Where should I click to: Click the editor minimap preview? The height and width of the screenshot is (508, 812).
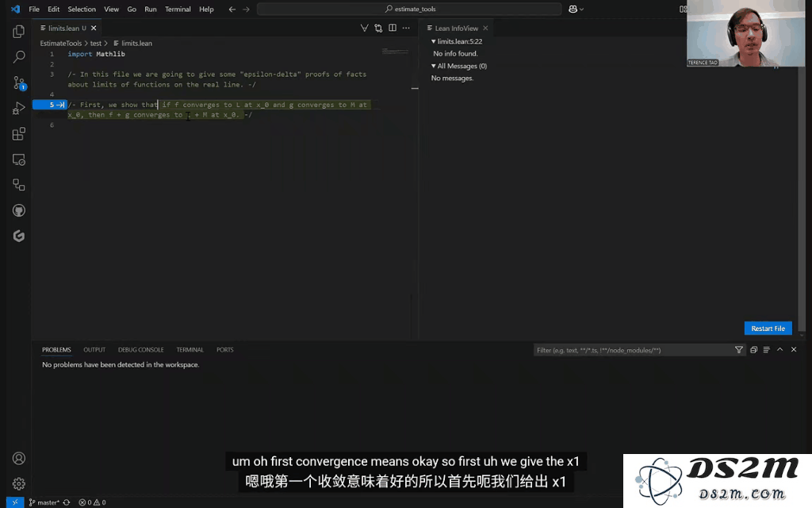pos(396,52)
